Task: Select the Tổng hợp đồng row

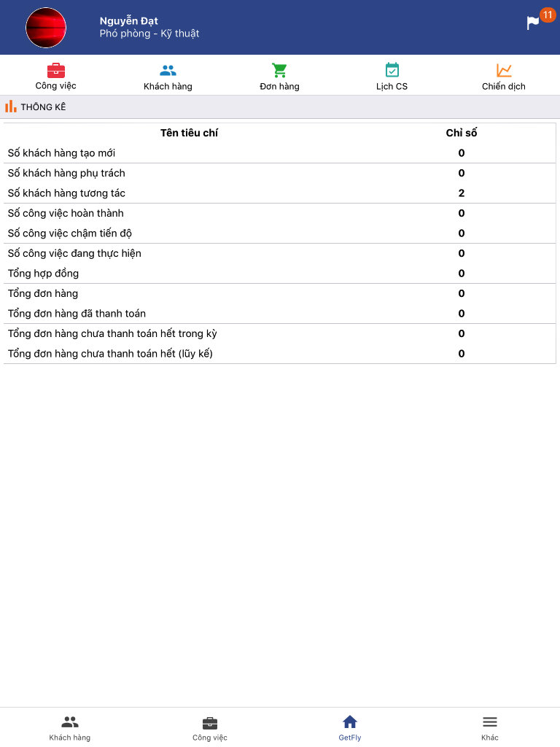Action: coord(279,274)
